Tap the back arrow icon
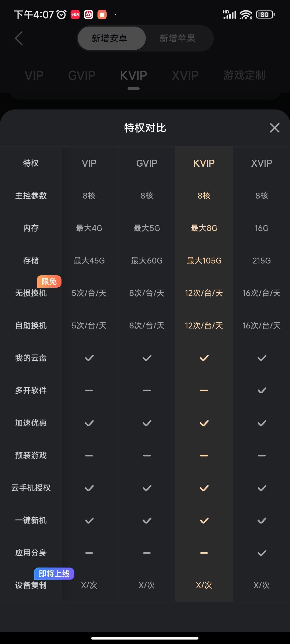Viewport: 290px width, 644px height. point(19,38)
